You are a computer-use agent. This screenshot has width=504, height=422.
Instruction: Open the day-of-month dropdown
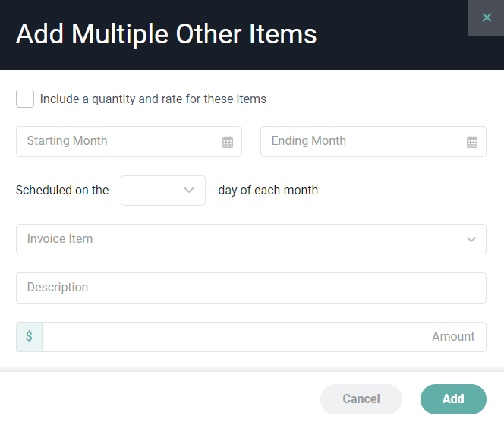tap(162, 191)
